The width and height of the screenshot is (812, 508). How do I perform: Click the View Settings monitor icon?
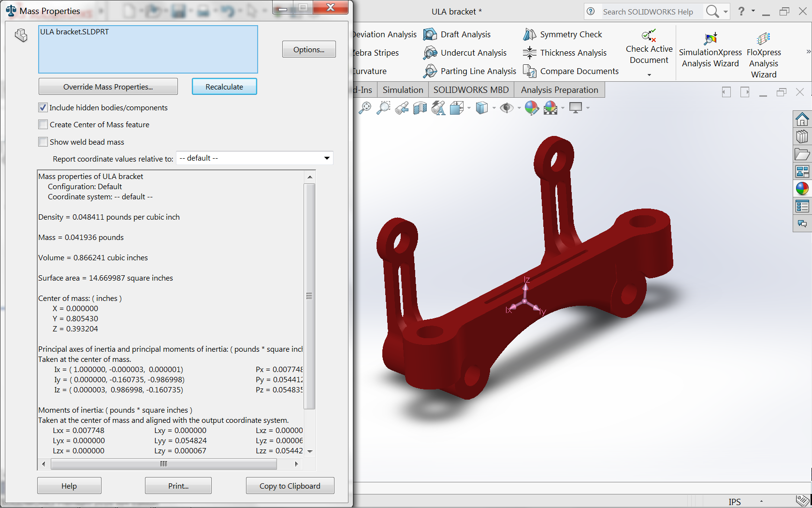[x=575, y=108]
